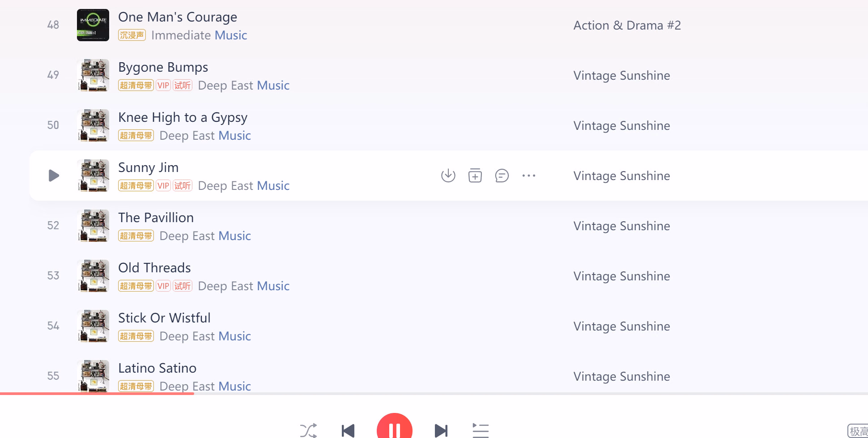868x438 pixels.
Task: Add Sunny Jim to a playlist
Action: coord(475,176)
